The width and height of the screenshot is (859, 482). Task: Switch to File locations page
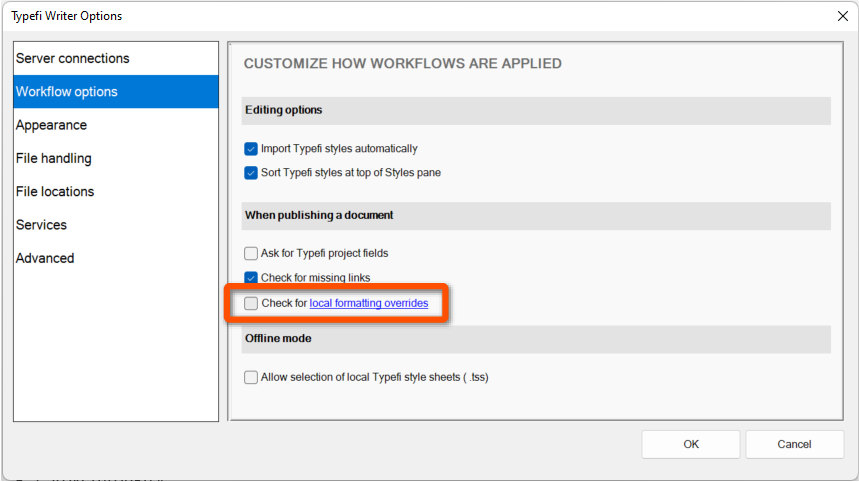pyautogui.click(x=116, y=192)
